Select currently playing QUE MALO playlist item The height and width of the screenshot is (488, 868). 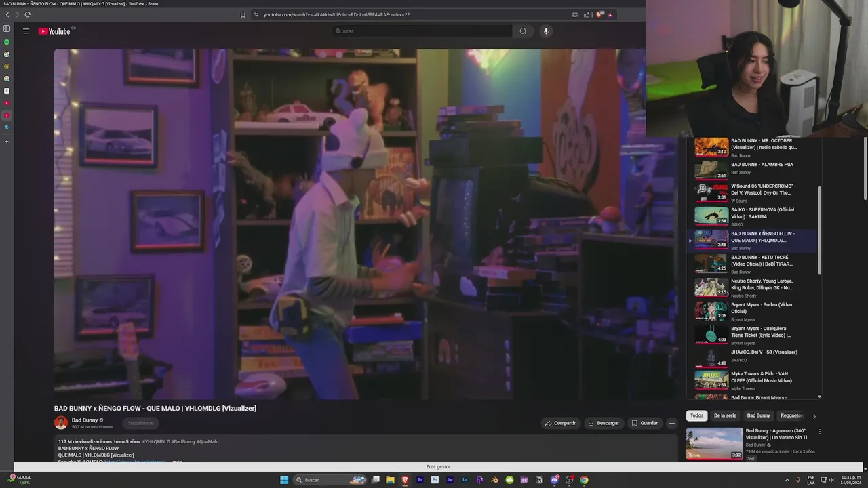pyautogui.click(x=753, y=240)
